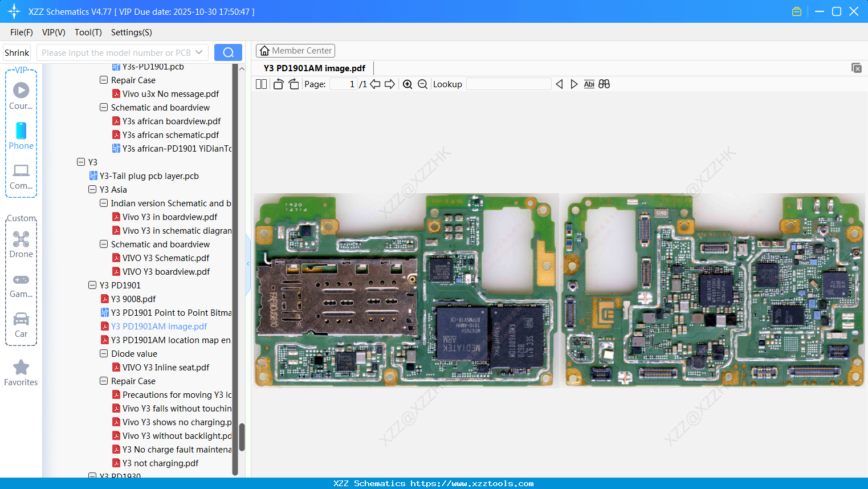The width and height of the screenshot is (868, 489).
Task: Open the Tool(T) menu
Action: [x=88, y=32]
